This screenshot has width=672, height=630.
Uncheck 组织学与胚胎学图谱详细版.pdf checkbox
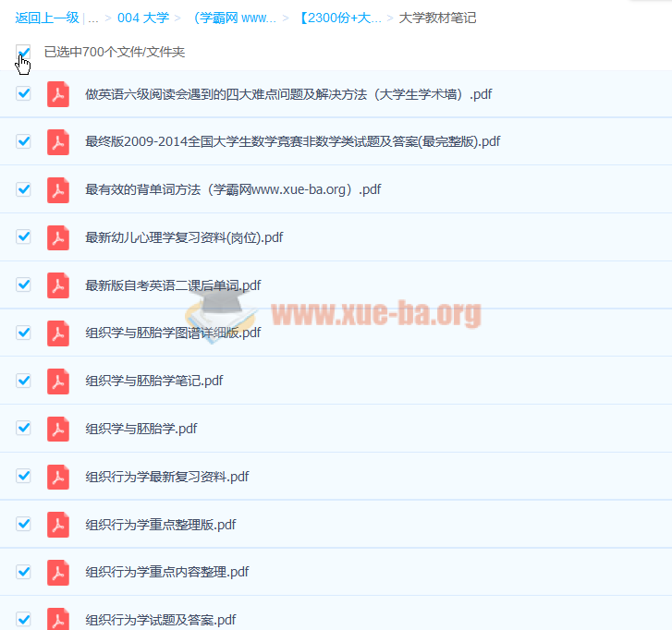tap(24, 333)
